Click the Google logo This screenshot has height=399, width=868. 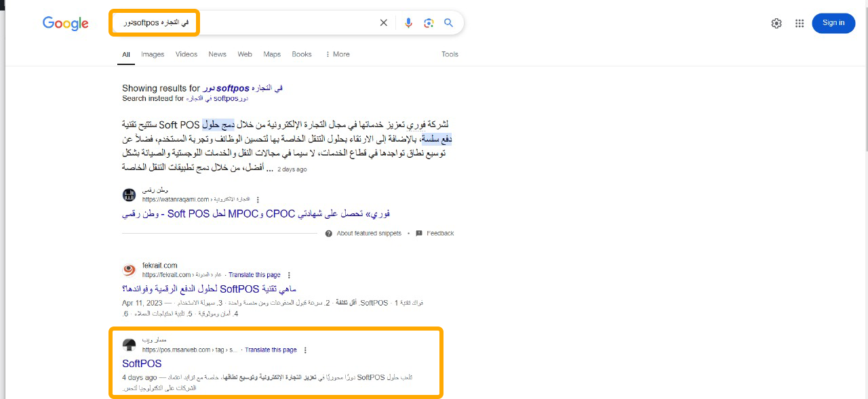(66, 24)
